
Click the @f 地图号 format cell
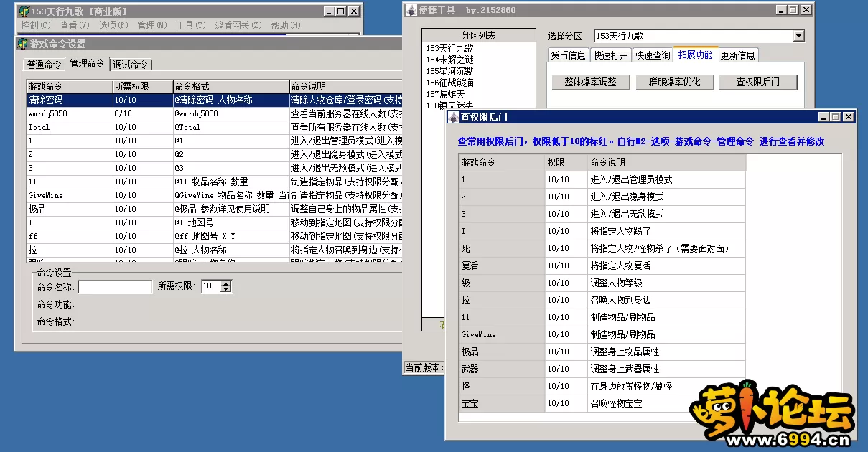230,222
